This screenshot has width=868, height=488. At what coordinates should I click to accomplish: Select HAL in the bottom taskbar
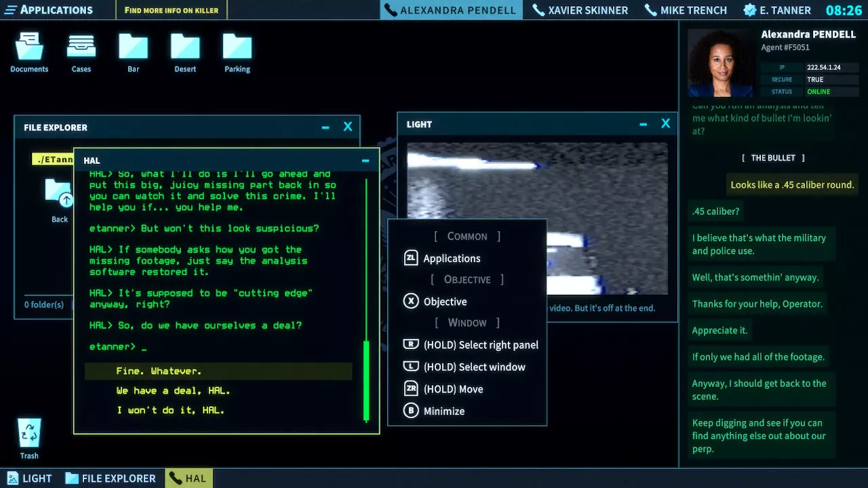tap(188, 478)
